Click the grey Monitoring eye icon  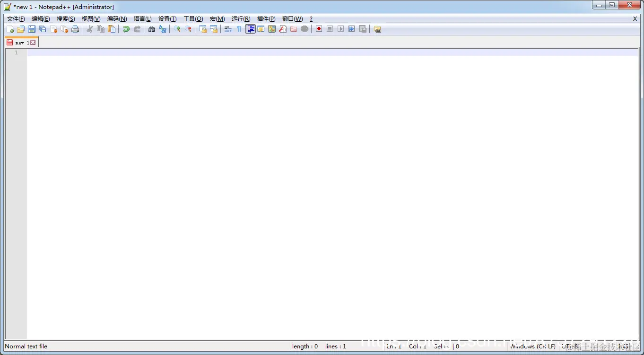(x=304, y=29)
